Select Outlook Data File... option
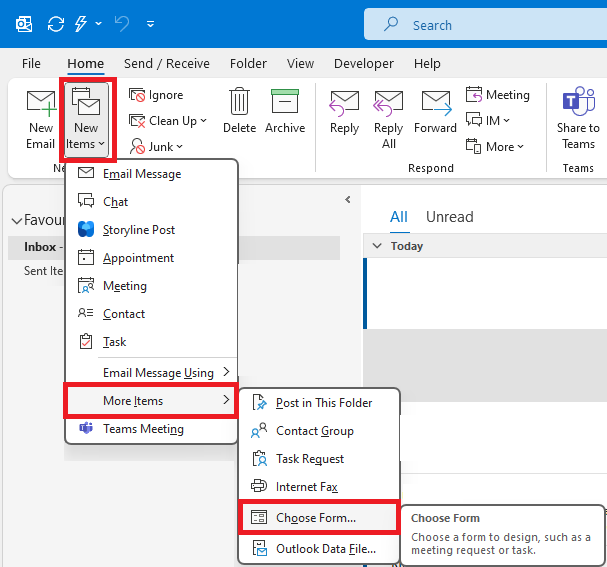 coord(319,548)
